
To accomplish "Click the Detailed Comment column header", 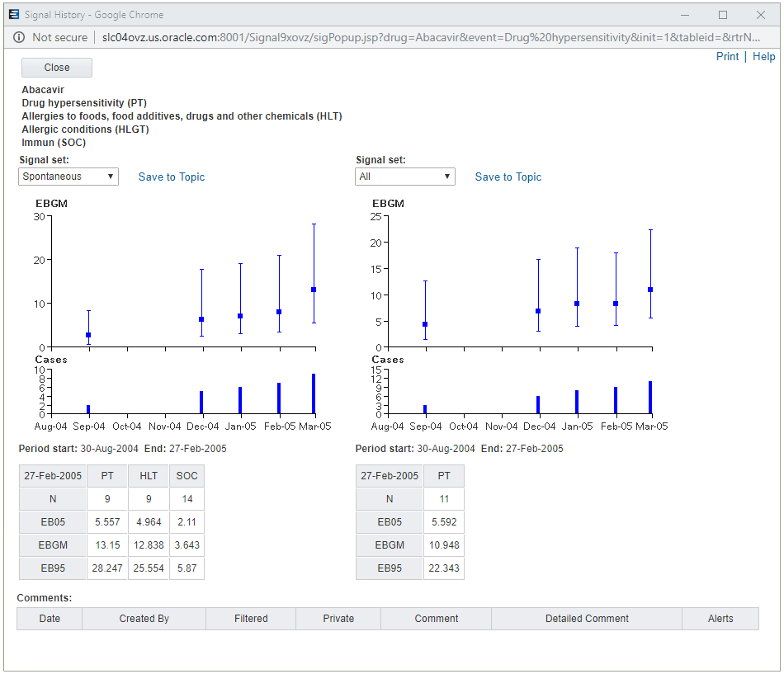I will pos(587,619).
